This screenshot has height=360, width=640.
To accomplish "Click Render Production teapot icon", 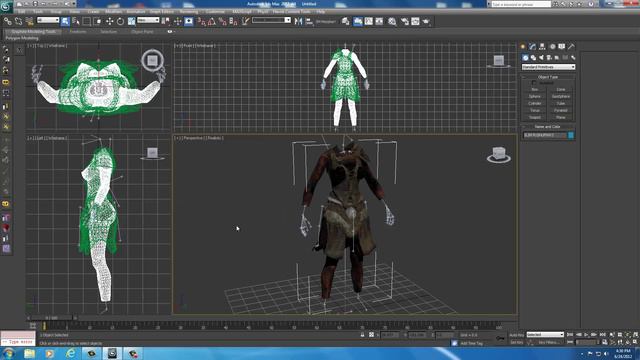I will point(426,21).
